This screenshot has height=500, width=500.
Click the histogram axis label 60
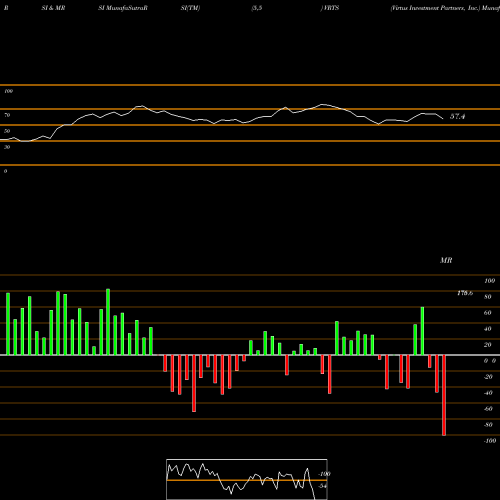(488, 313)
